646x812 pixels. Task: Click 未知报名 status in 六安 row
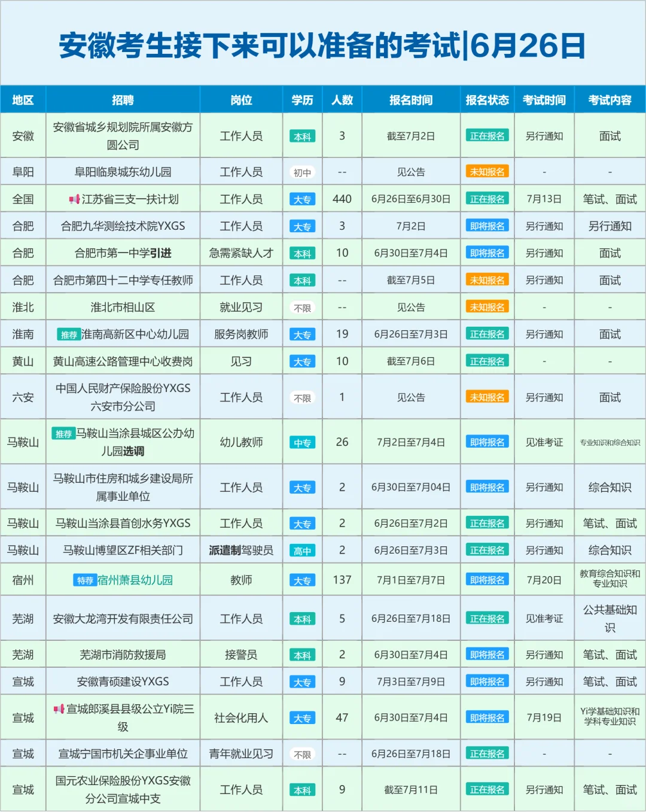click(x=487, y=397)
